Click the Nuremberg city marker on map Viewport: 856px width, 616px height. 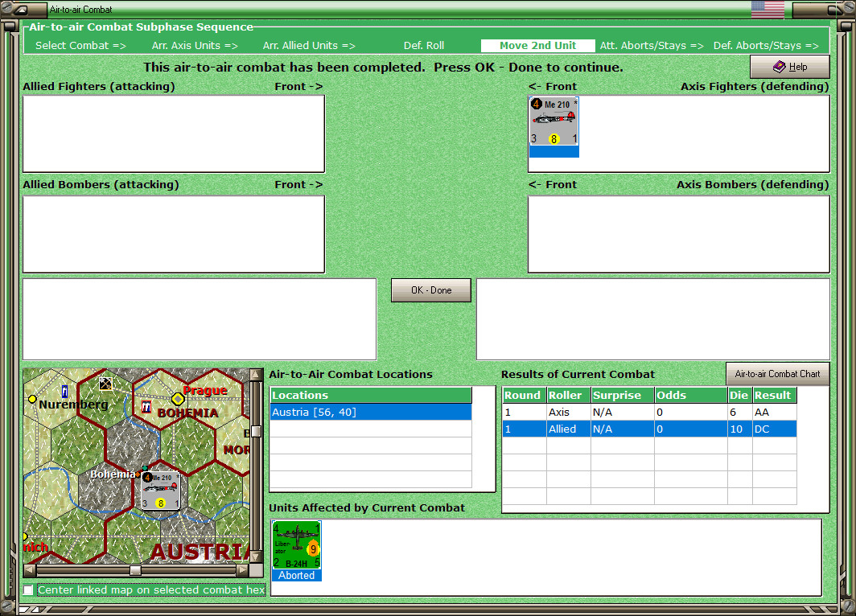(32, 399)
